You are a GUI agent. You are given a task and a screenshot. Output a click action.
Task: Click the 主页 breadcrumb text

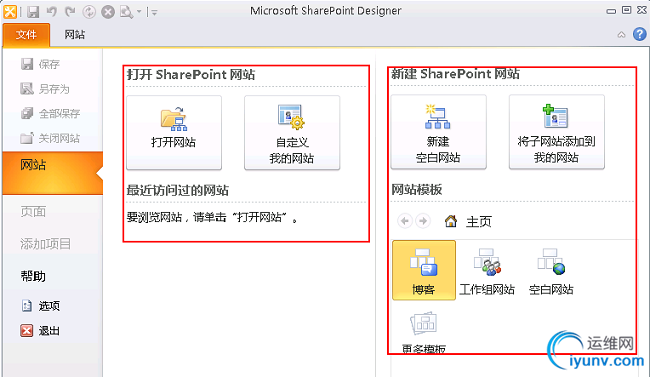point(479,222)
